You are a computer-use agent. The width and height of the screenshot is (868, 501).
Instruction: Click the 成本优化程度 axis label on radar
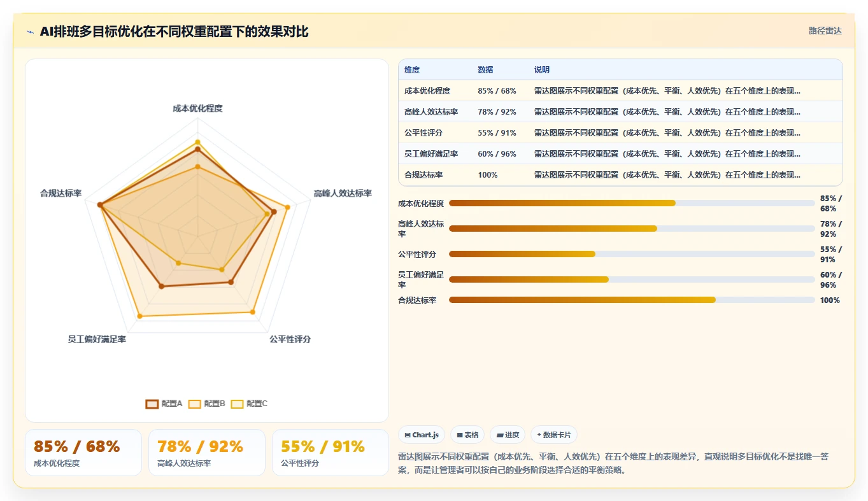click(197, 109)
